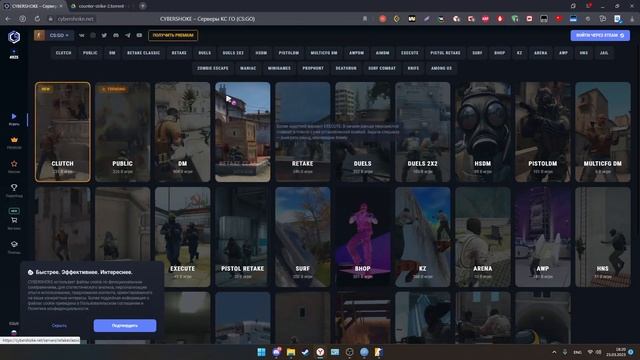
Task: Open the BHOP game mode card
Action: tap(362, 237)
